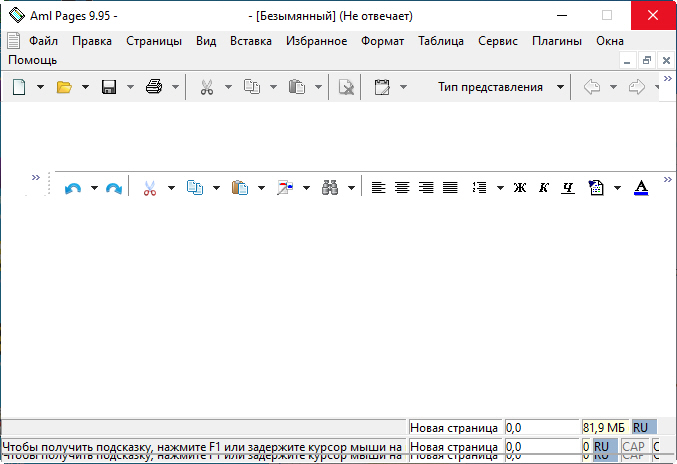677x464 pixels.
Task: Expand the binoculars Find dropdown arrow
Action: coord(351,188)
